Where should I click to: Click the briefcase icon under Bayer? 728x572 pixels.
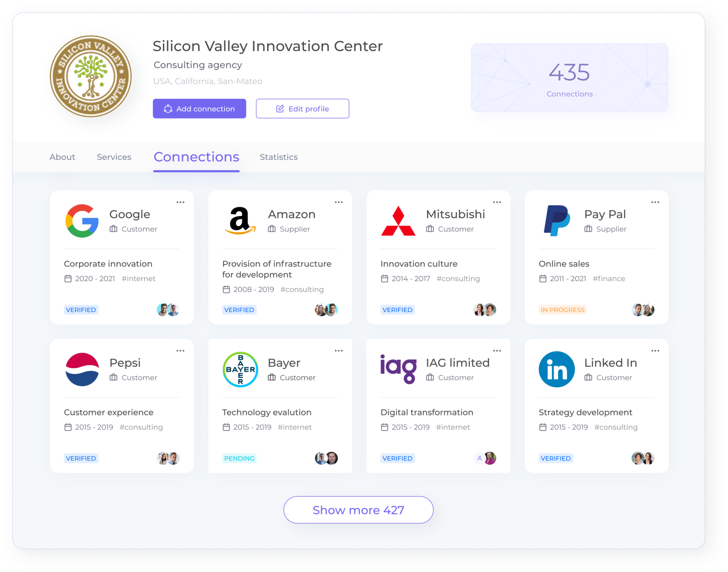[x=272, y=378]
